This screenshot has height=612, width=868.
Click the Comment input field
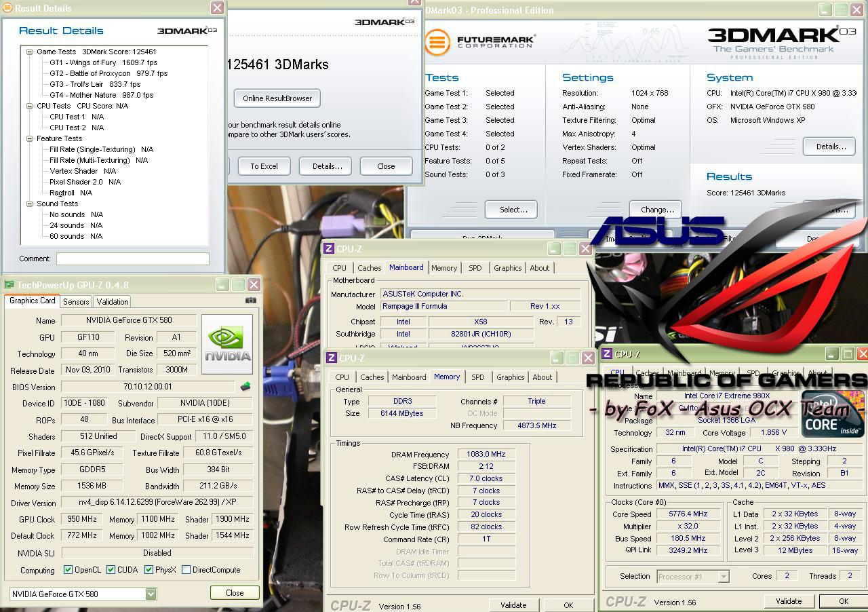[132, 259]
